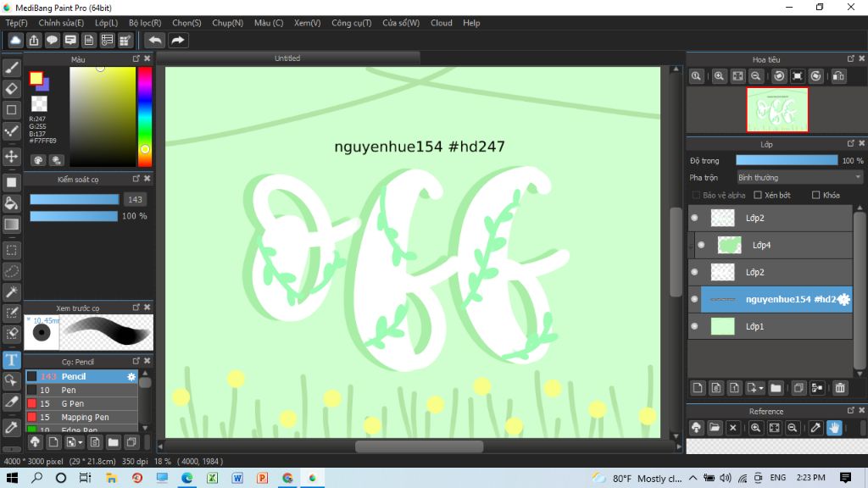Screen dimensions: 868x488
Task: Click the canvas horizontal scrollbar thumb
Action: pos(419,446)
